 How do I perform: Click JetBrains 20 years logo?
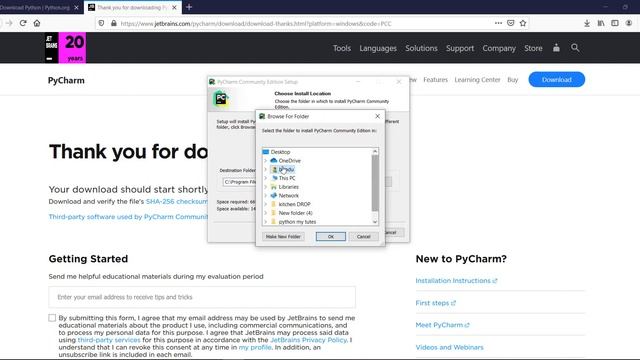click(x=65, y=48)
